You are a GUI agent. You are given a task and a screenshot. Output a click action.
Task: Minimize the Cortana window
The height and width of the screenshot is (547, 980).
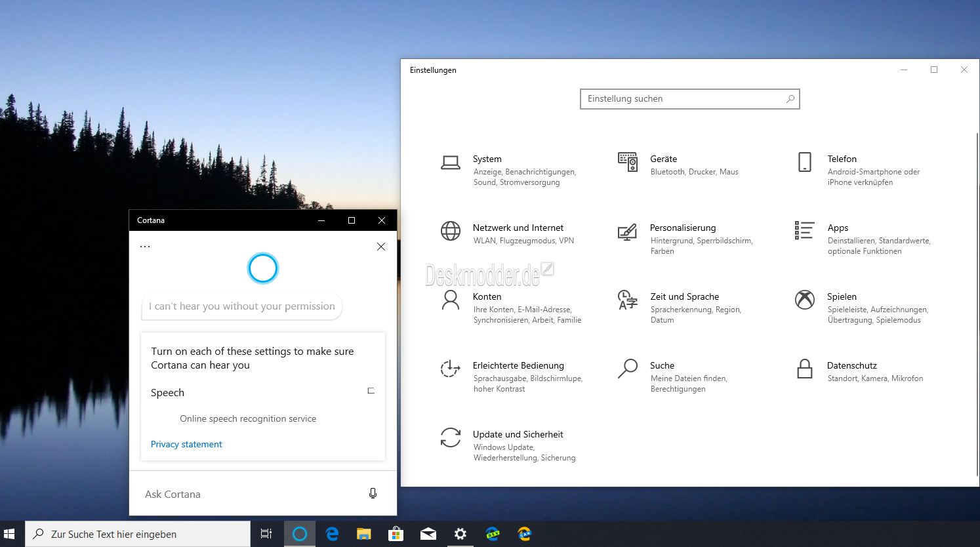(x=321, y=220)
